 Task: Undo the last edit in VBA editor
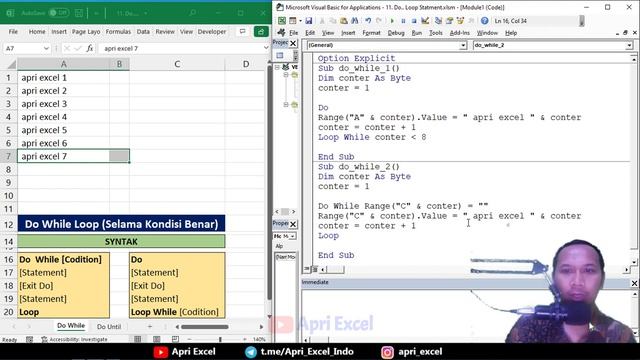(368, 20)
